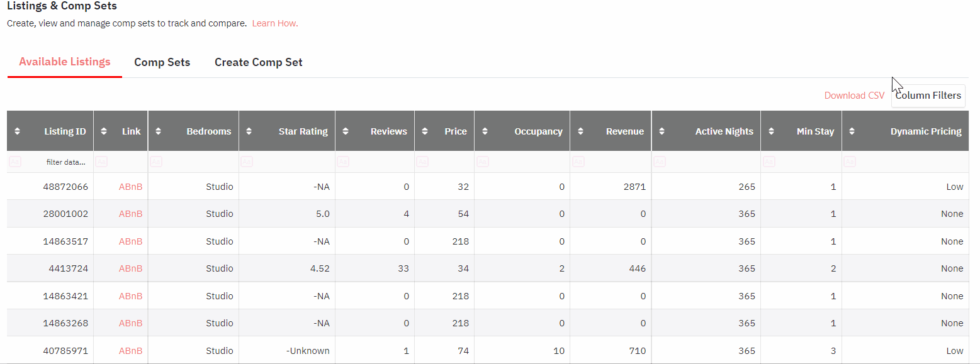Screen dimensions: 980x364
Task: Open Learn How link
Action: [275, 23]
